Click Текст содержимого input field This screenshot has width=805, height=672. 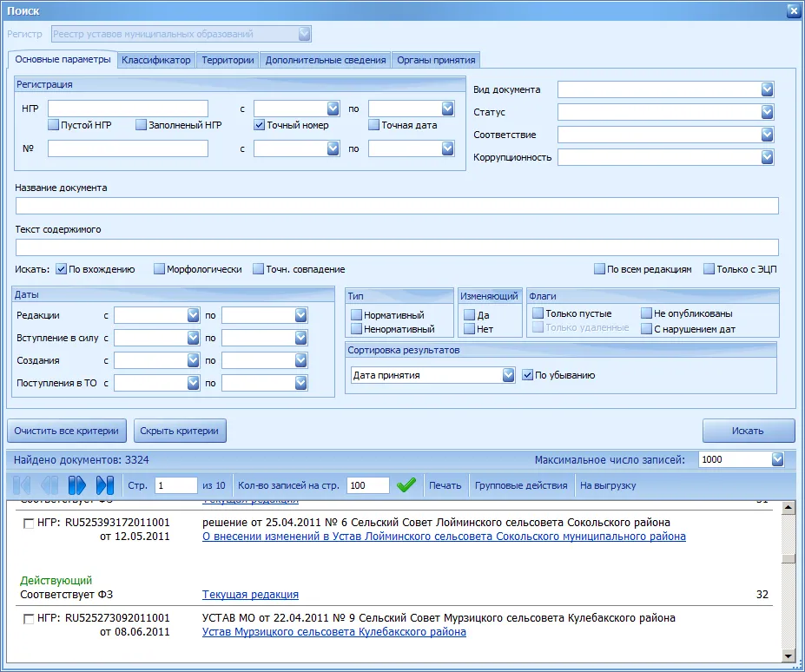(397, 247)
